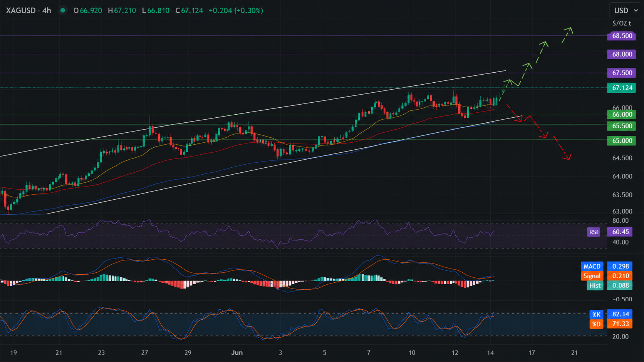The height and width of the screenshot is (362, 644).
Task: Click the %D stochastic label
Action: 596,324
